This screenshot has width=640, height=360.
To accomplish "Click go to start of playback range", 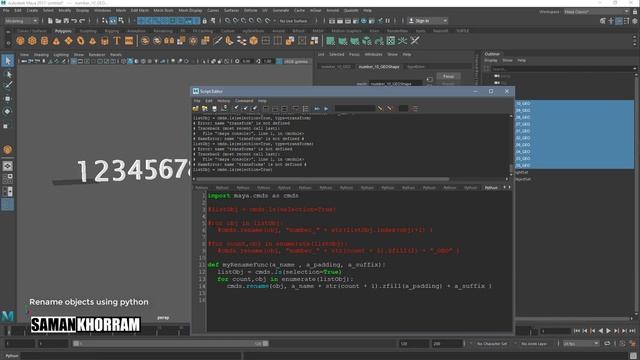I will click(576, 331).
